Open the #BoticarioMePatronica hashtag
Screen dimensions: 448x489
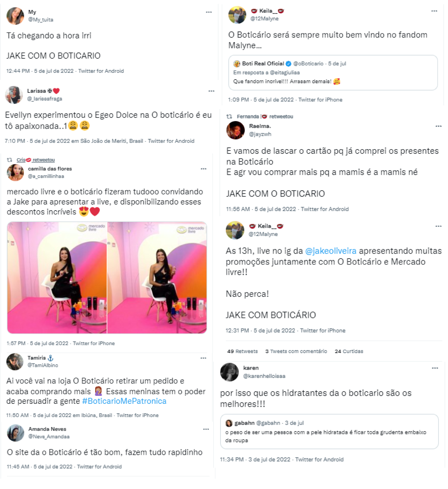point(124,401)
